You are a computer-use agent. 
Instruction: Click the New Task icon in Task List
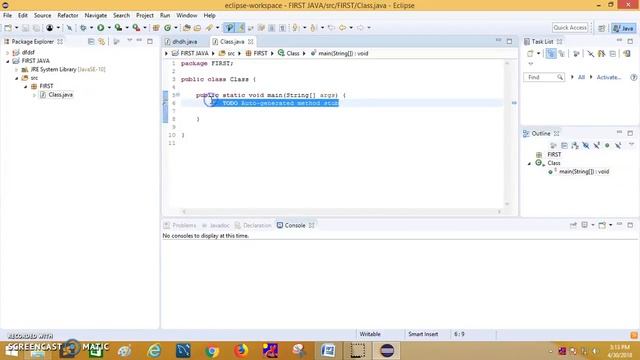click(530, 53)
